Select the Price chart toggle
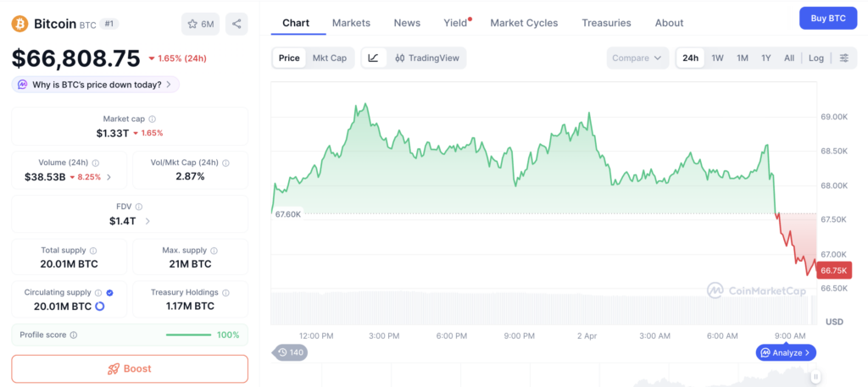This screenshot has width=868, height=387. point(289,58)
